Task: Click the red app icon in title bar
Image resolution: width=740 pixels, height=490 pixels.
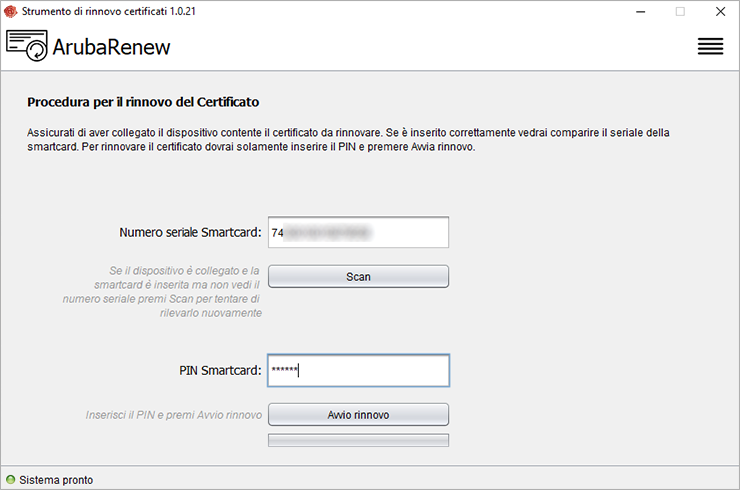Action: click(10, 11)
